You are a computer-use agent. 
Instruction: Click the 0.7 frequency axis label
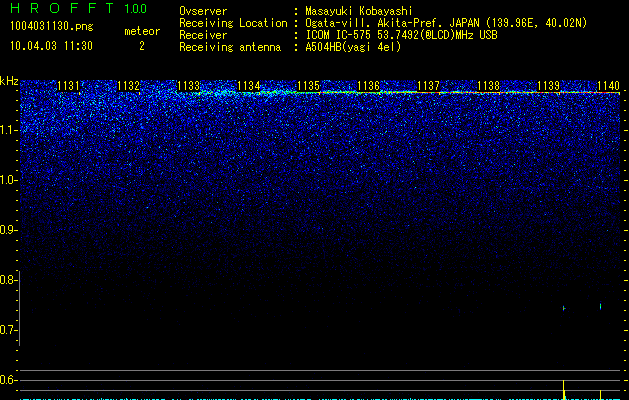click(8, 330)
